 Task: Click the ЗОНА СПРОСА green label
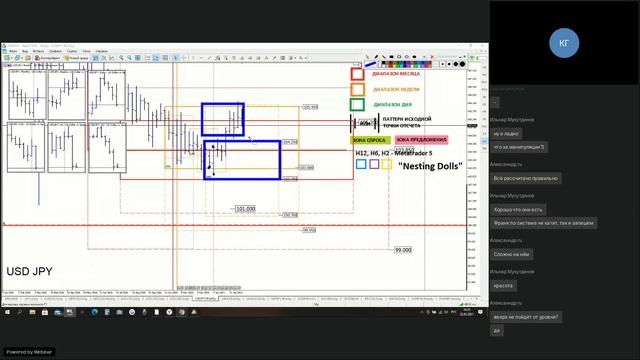pos(370,140)
